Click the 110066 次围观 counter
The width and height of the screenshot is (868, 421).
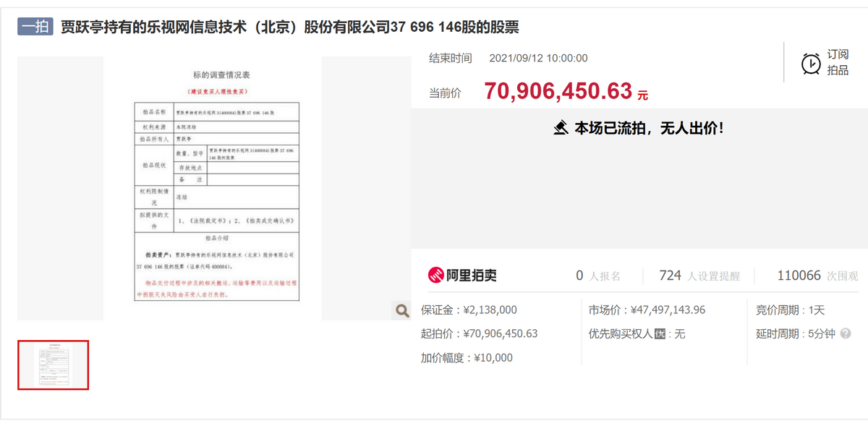[818, 276]
